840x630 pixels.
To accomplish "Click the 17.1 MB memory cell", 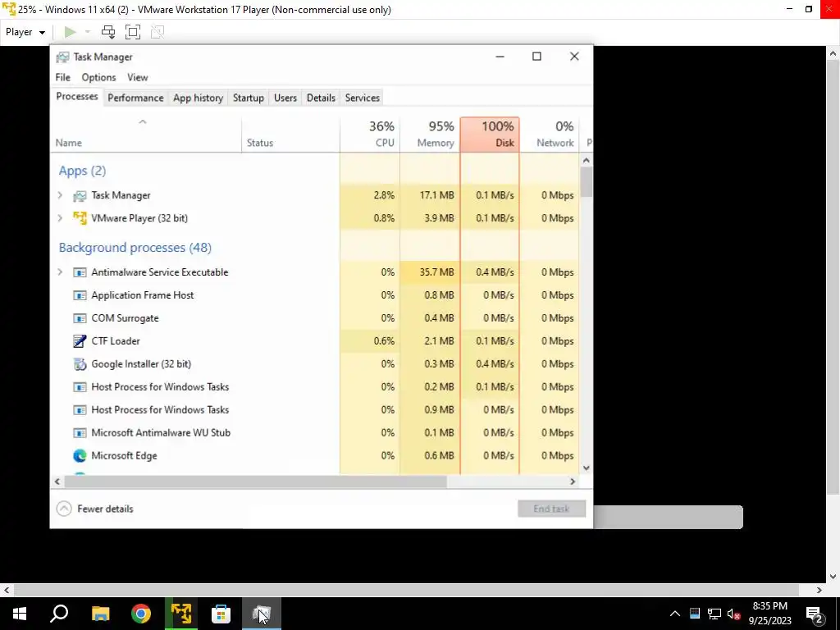I will pos(430,195).
